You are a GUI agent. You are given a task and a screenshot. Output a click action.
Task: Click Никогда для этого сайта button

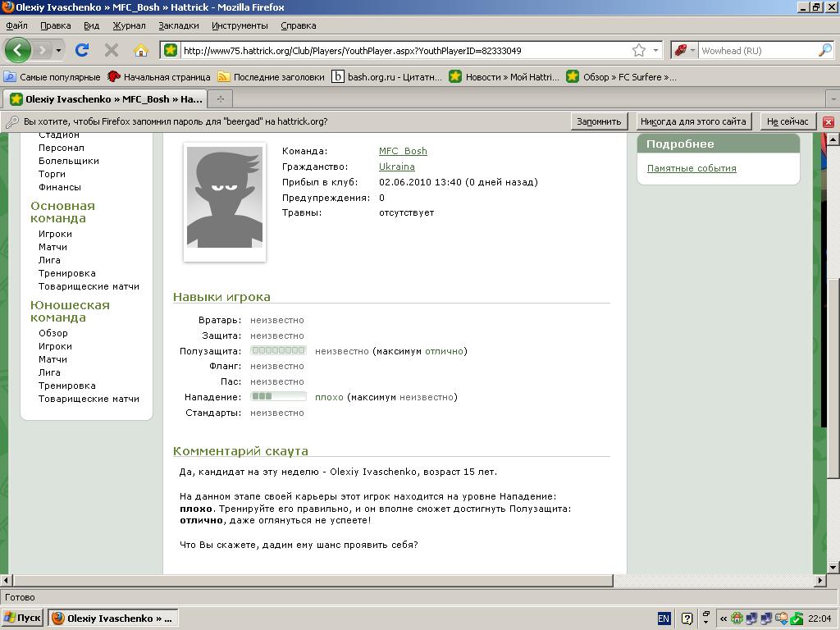pyautogui.click(x=693, y=121)
